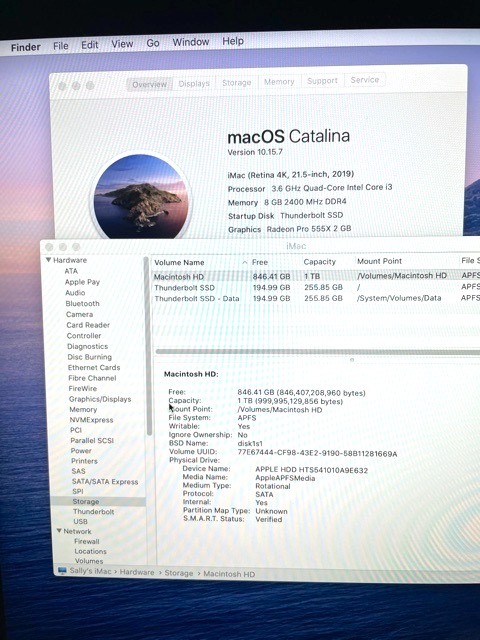Screen dimensions: 480x640
Task: Switch to the Overview tab
Action: click(x=149, y=84)
